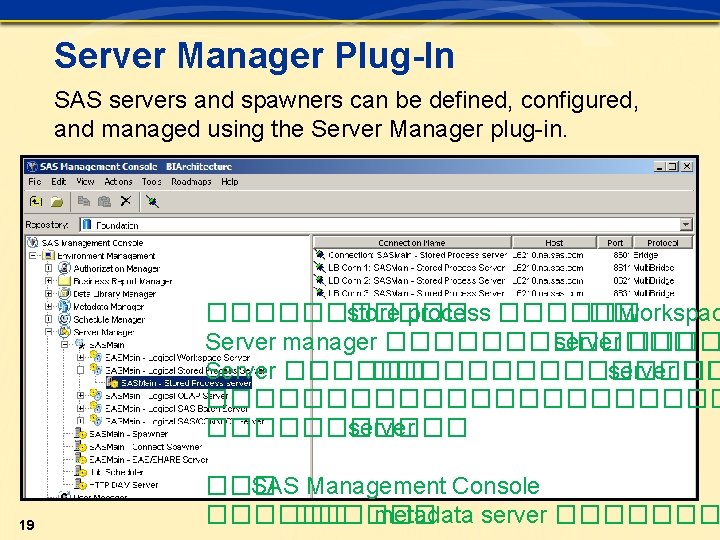Expand the Business Report Manager node
The width and height of the screenshot is (720, 540).
pyautogui.click(x=49, y=281)
